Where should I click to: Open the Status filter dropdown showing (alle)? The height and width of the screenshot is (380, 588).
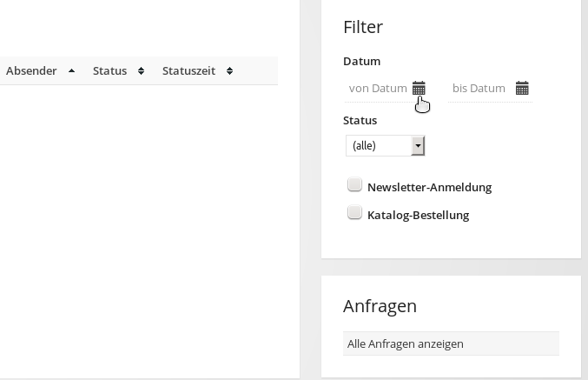(379, 145)
